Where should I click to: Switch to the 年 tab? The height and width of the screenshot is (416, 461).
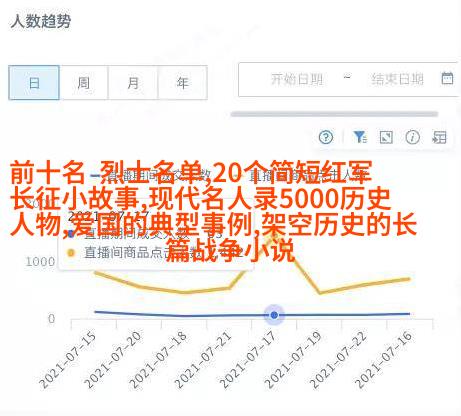pyautogui.click(x=183, y=83)
